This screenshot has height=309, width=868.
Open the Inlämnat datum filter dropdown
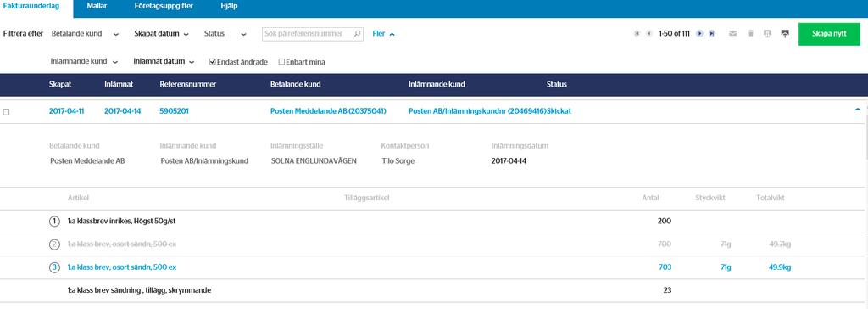click(x=164, y=62)
